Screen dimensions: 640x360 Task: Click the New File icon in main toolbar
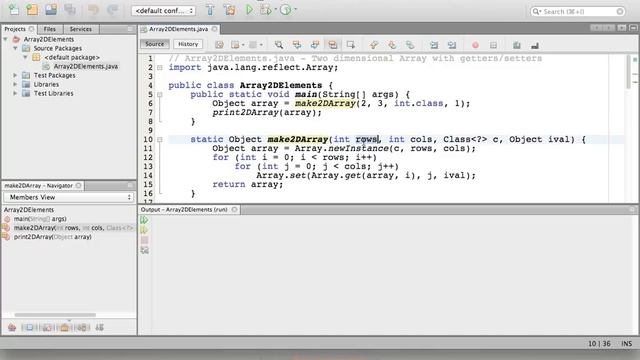[x=13, y=9]
